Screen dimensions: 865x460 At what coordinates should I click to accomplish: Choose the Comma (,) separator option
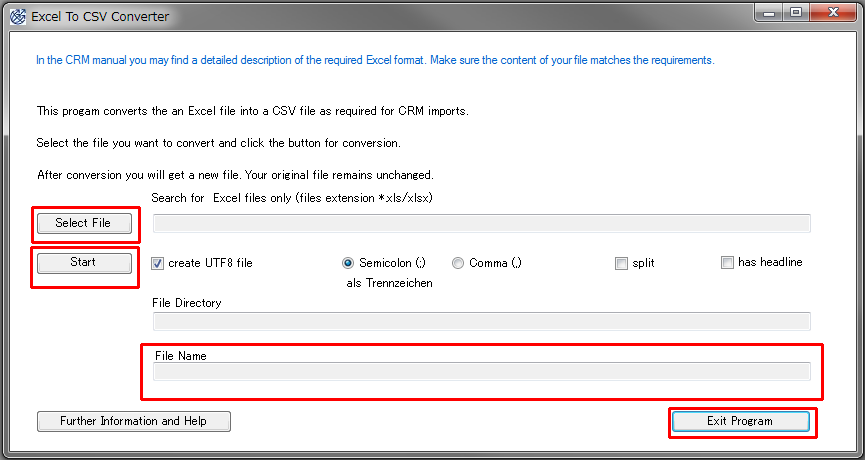tap(458, 263)
